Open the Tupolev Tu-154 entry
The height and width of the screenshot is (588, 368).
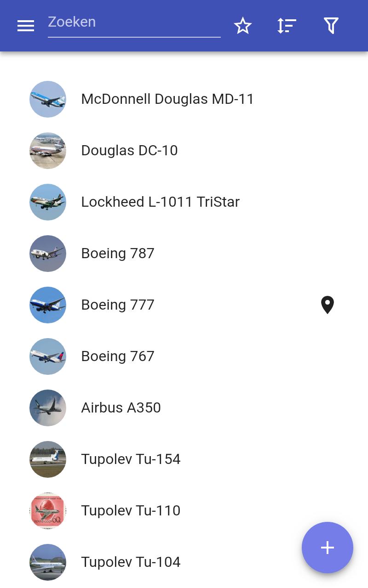click(184, 459)
